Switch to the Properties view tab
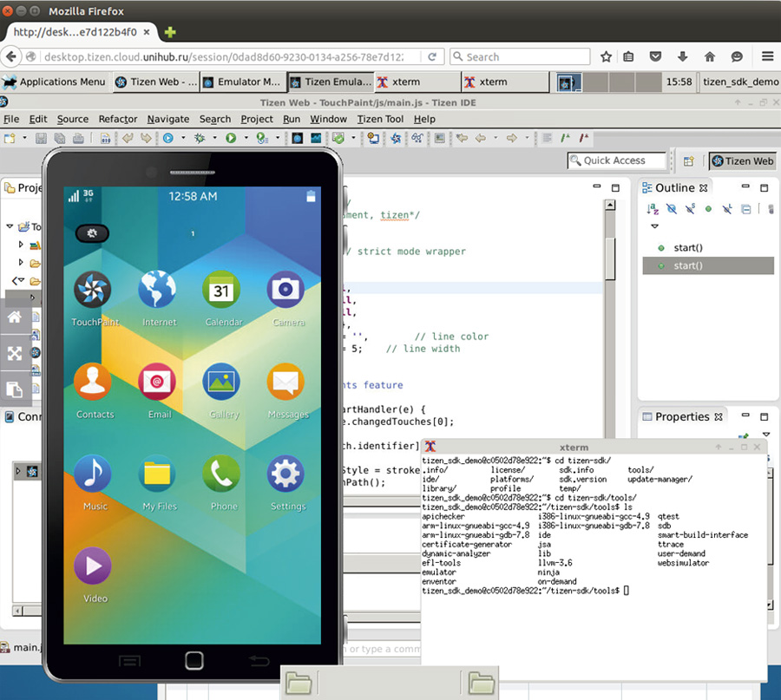Image resolution: width=781 pixels, height=700 pixels. point(682,416)
